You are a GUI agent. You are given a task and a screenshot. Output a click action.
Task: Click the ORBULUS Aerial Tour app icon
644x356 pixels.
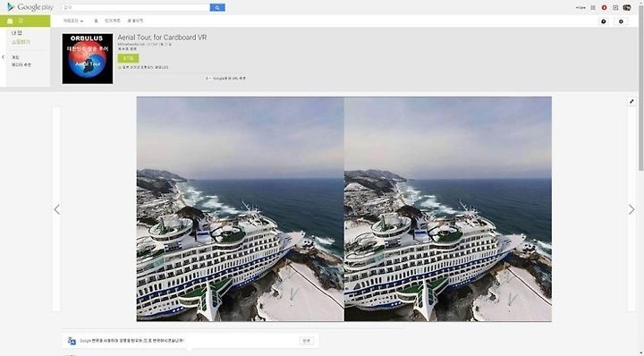click(88, 59)
